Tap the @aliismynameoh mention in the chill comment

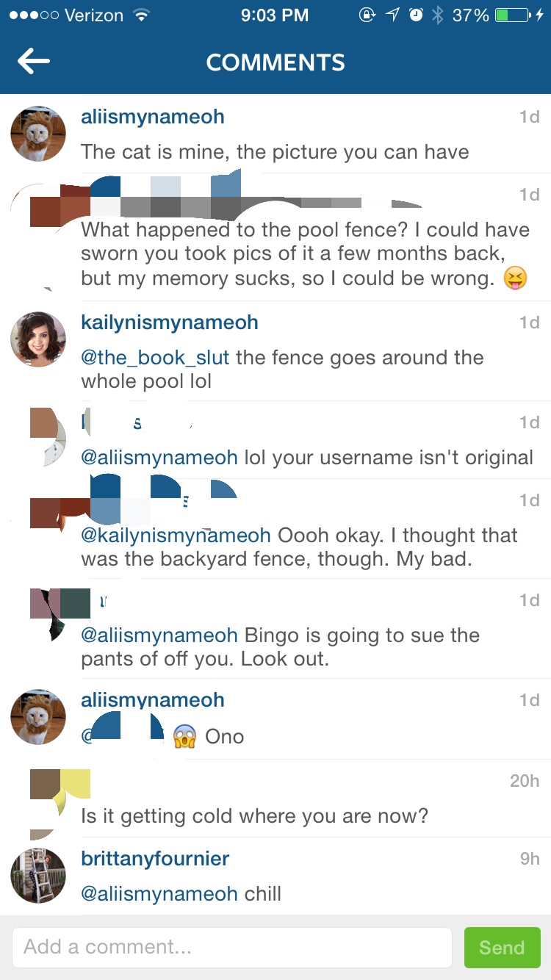point(159,894)
